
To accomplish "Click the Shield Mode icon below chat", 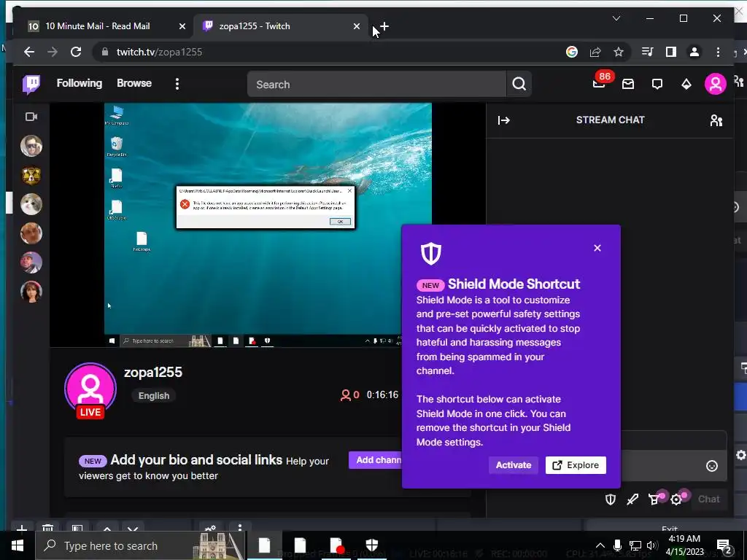I will tap(611, 499).
